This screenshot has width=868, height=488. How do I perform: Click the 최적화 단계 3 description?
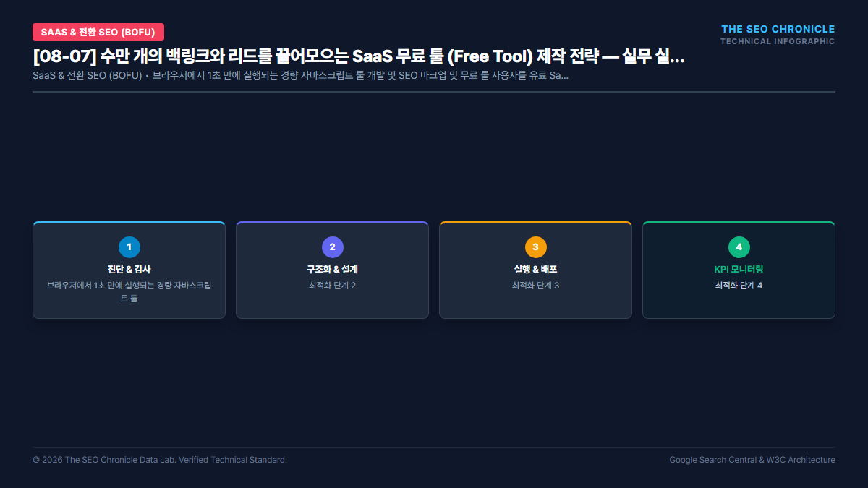[x=536, y=286]
